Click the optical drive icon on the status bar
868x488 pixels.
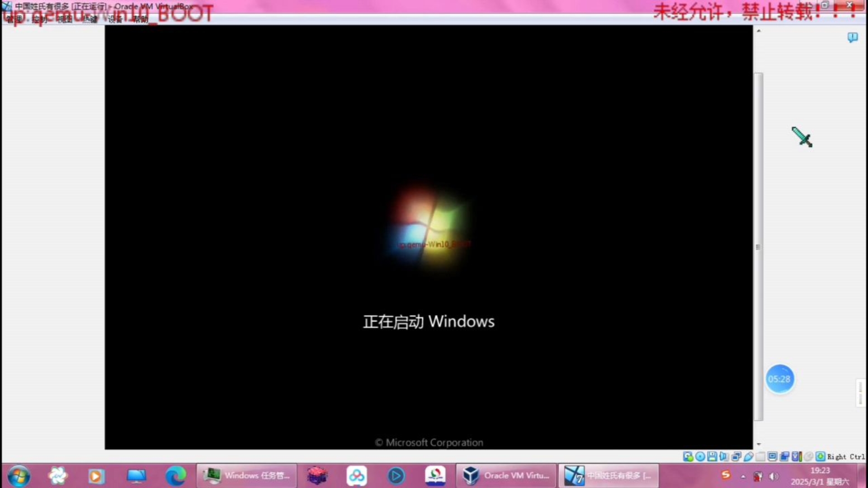[x=700, y=457]
